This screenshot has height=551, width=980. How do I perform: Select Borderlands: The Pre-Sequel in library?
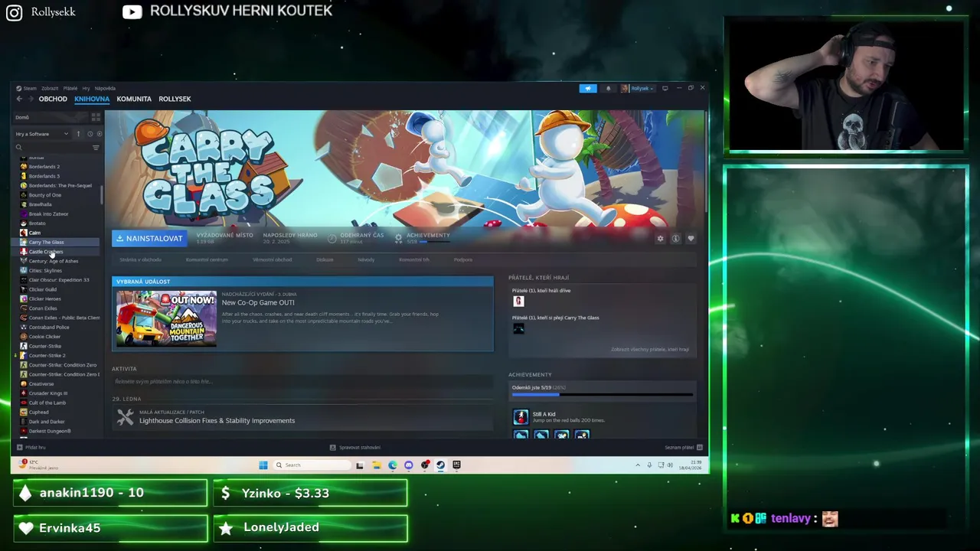pyautogui.click(x=60, y=185)
